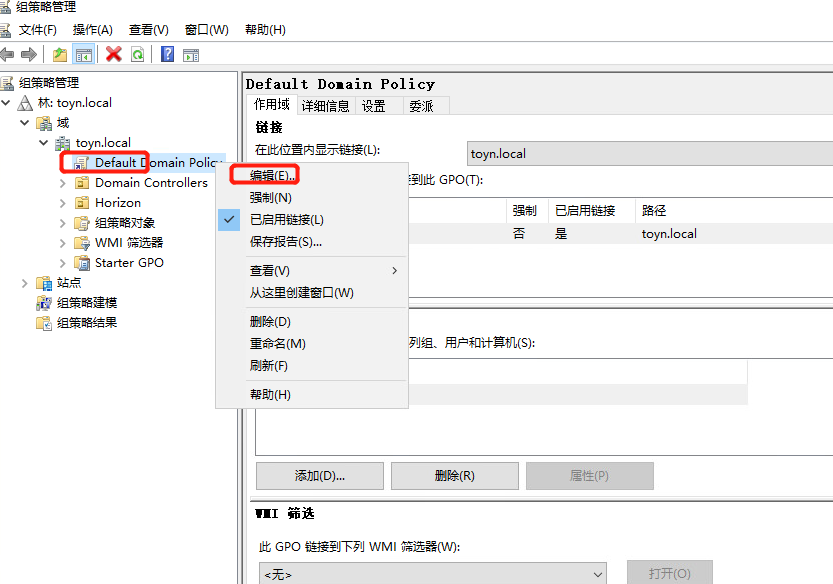
Task: Choose 从这里创建窗口(W) from context menu
Action: point(312,293)
